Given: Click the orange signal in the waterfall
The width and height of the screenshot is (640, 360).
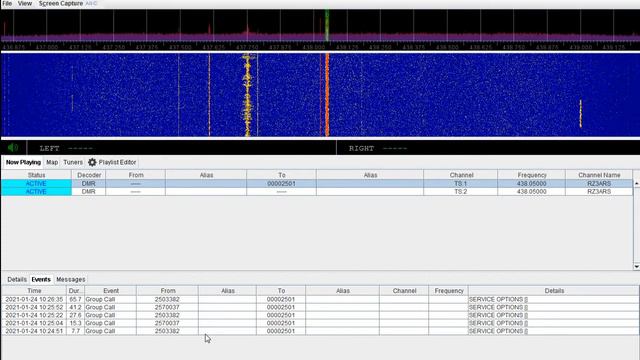Looking at the screenshot, I should (x=327, y=95).
